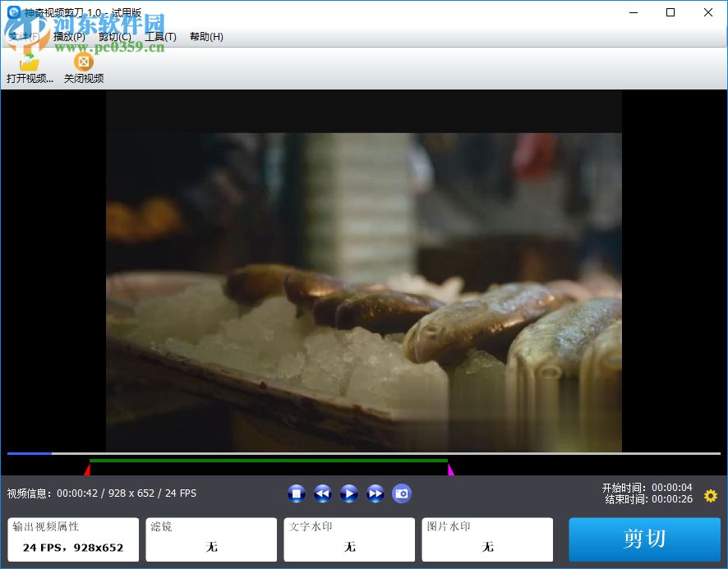This screenshot has width=728, height=569.
Task: Open the 帮助(H) menu
Action: click(206, 37)
